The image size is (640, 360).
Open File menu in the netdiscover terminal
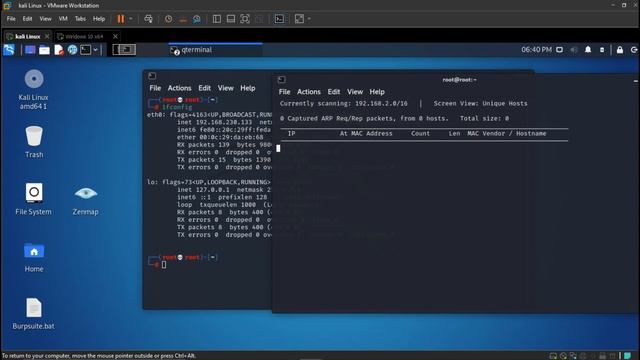(284, 92)
